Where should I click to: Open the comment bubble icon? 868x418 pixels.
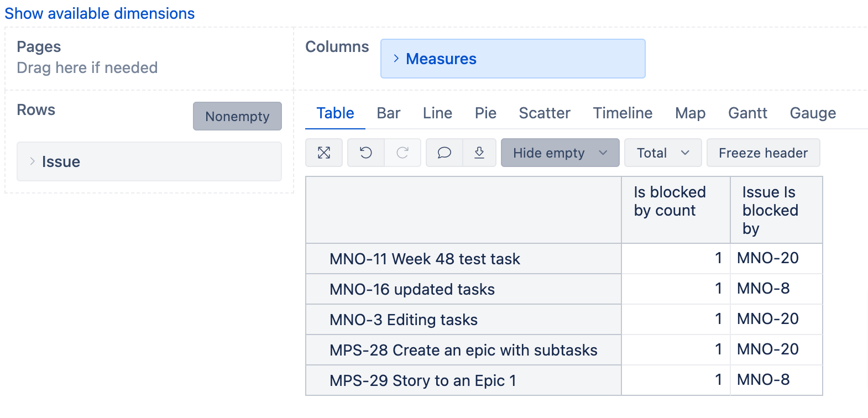[x=444, y=153]
